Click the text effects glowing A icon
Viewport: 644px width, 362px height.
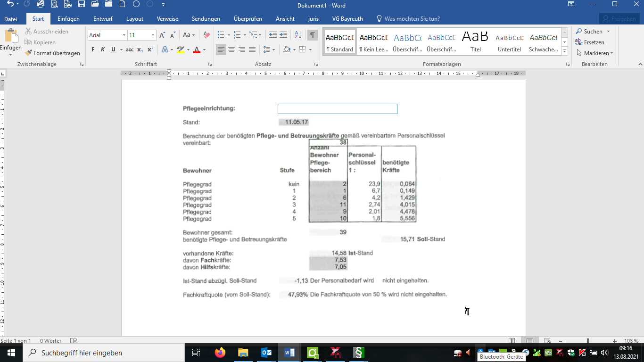tap(165, 49)
